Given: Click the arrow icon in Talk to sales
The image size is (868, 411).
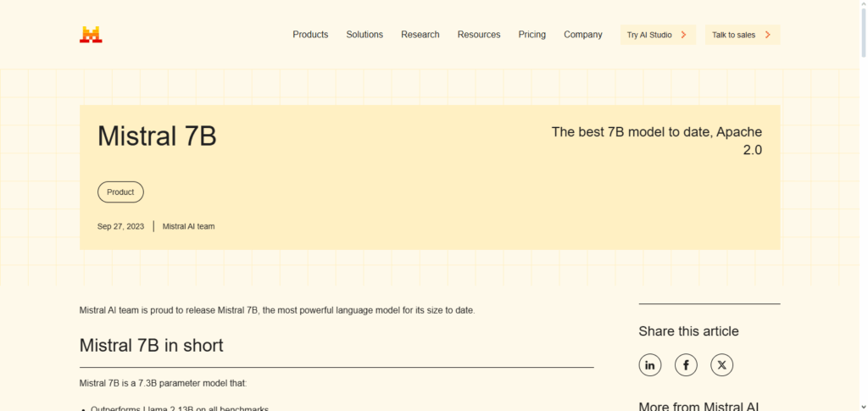Looking at the screenshot, I should [x=767, y=35].
